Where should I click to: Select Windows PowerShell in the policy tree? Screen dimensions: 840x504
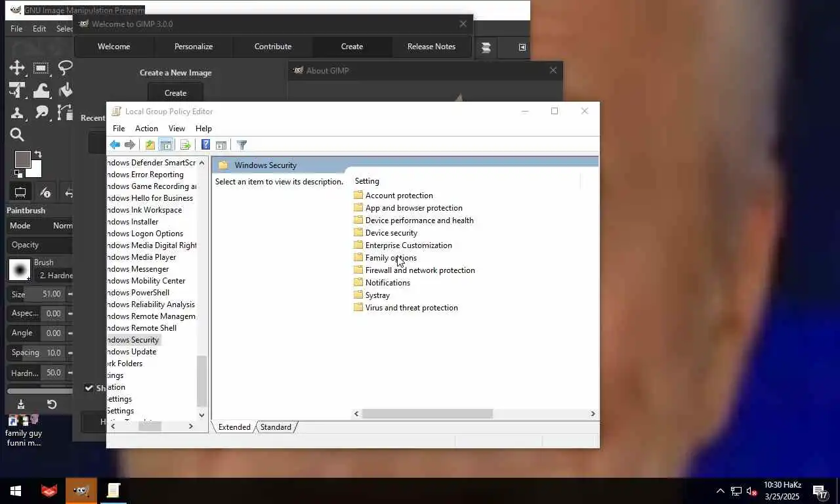point(139,293)
